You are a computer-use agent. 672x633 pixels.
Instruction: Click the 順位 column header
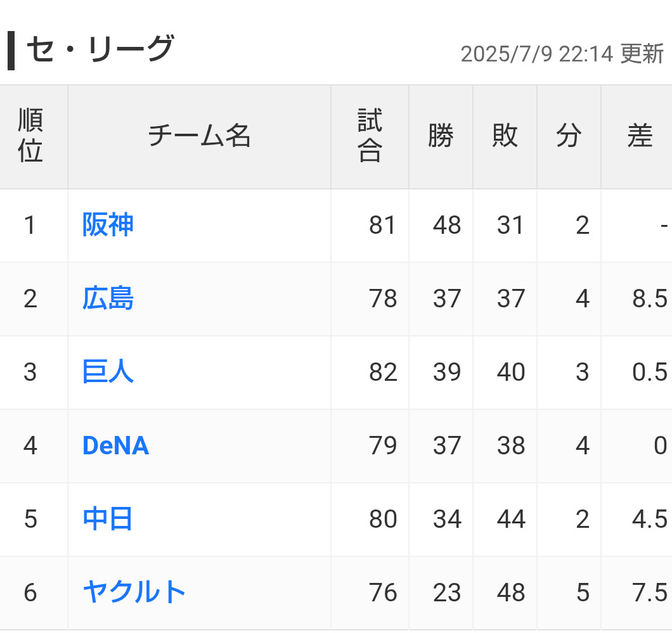click(x=30, y=136)
